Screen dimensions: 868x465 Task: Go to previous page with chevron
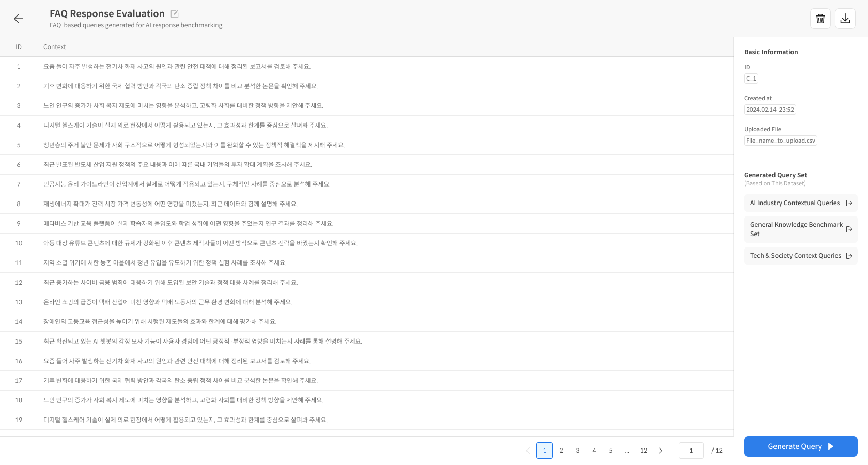point(528,451)
